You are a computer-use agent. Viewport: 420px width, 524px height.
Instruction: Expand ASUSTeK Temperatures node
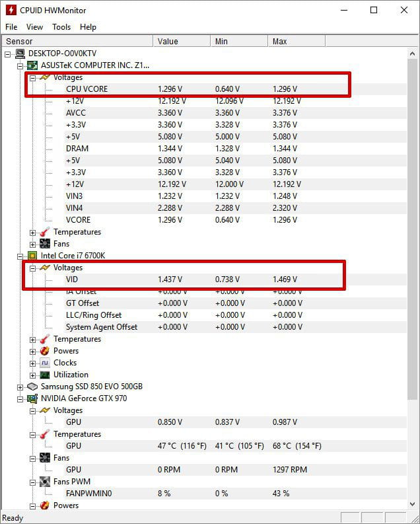point(33,233)
